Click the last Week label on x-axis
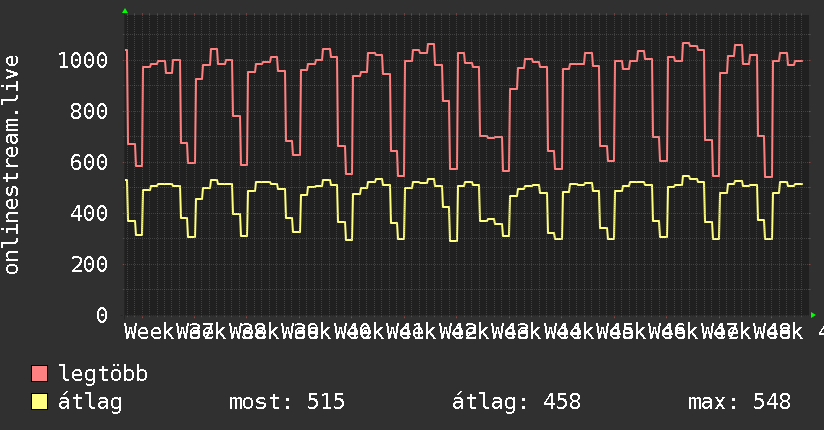The image size is (824, 430). [x=779, y=332]
